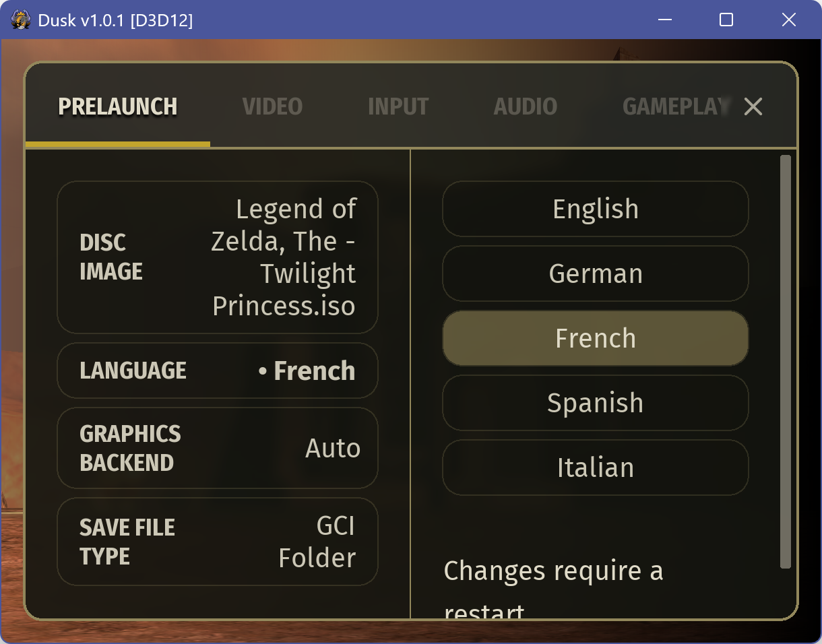This screenshot has height=644, width=822.
Task: Click the language list vertical scrollbar
Action: click(x=785, y=362)
